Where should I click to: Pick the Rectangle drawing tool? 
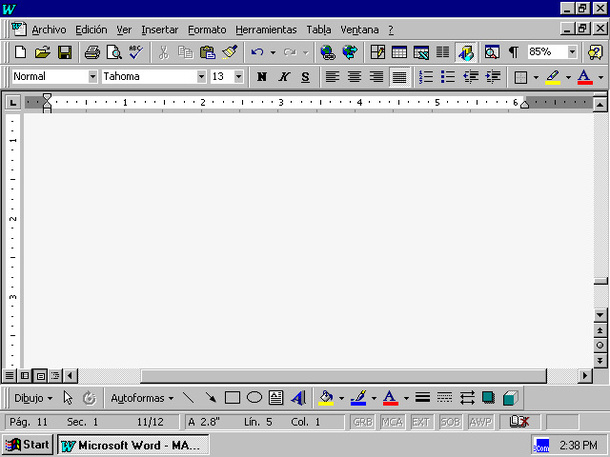click(x=232, y=398)
